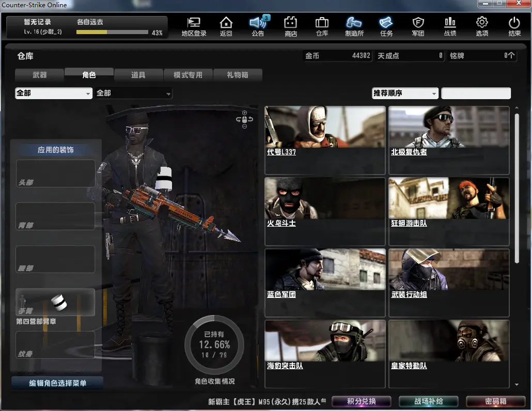Click the character list scroll up arrow
The height and width of the screenshot is (411, 532).
[517, 107]
